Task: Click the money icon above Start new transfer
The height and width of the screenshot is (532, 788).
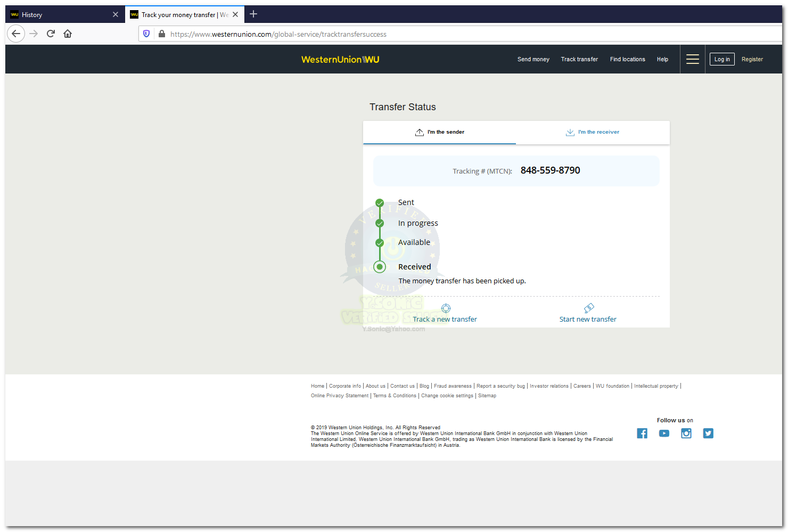Action: pyautogui.click(x=589, y=308)
